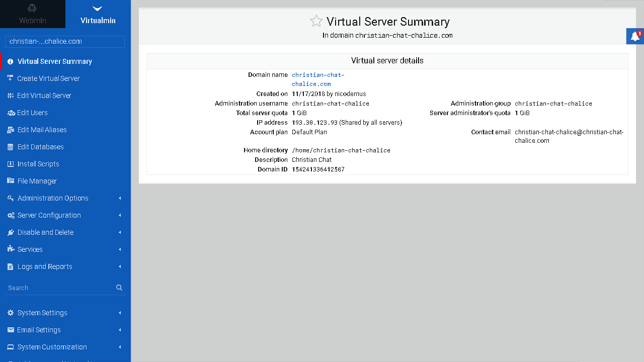Click the Edit Databases icon
644x362 pixels.
[11, 147]
